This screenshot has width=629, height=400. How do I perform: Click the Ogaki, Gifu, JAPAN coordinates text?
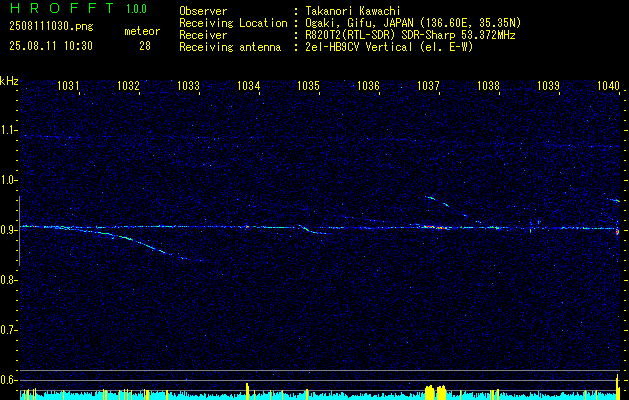tap(414, 23)
